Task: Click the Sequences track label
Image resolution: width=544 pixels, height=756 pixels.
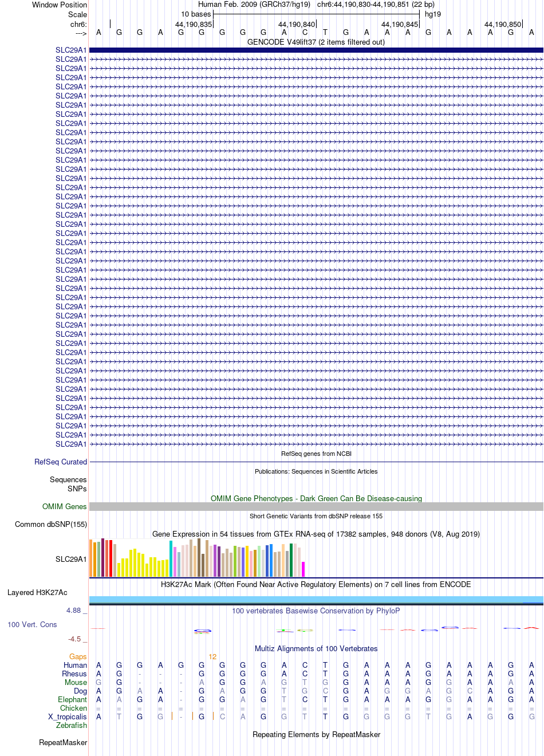Action: point(68,480)
